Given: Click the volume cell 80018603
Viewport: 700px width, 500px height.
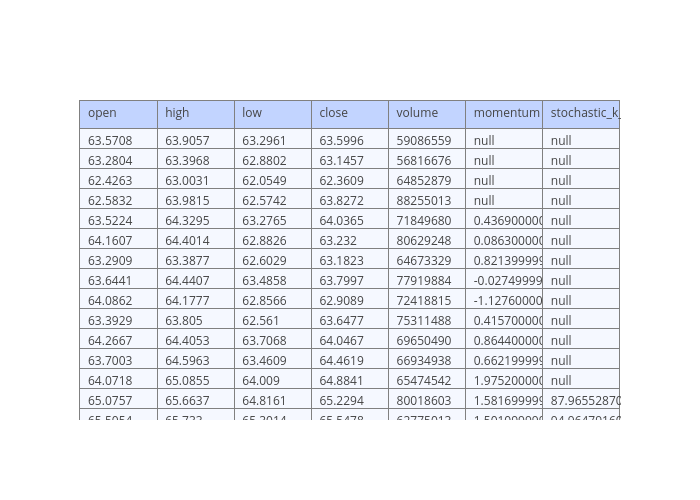Looking at the screenshot, I should [x=426, y=401].
